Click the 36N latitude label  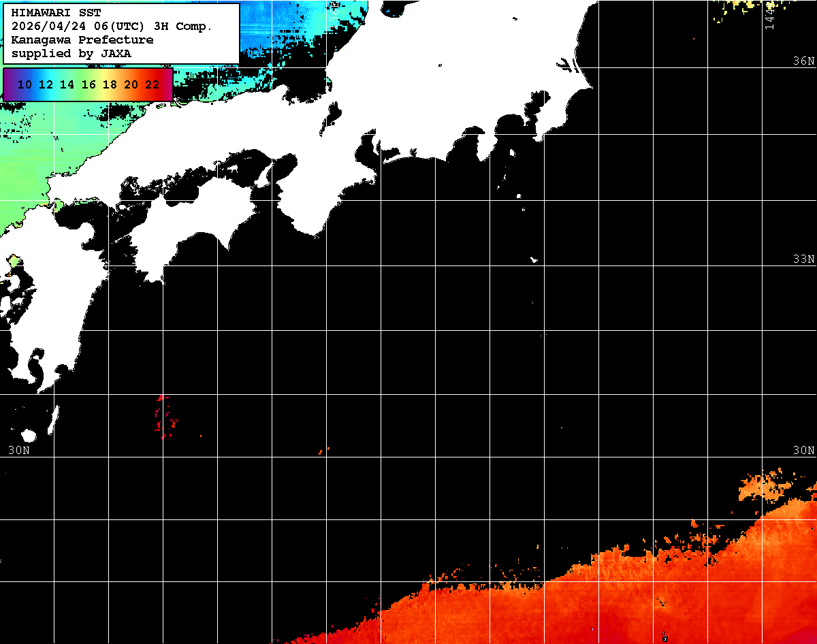pyautogui.click(x=803, y=61)
